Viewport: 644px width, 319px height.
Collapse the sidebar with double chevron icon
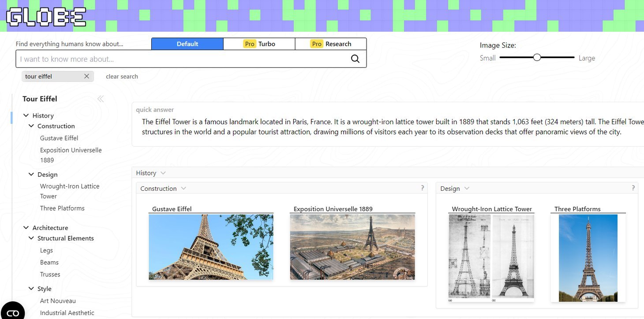coord(101,99)
